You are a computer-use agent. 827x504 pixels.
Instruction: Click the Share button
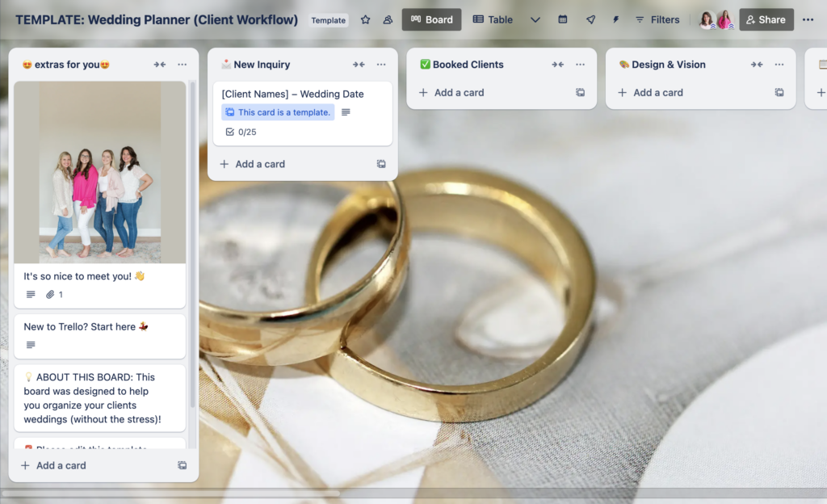click(766, 19)
